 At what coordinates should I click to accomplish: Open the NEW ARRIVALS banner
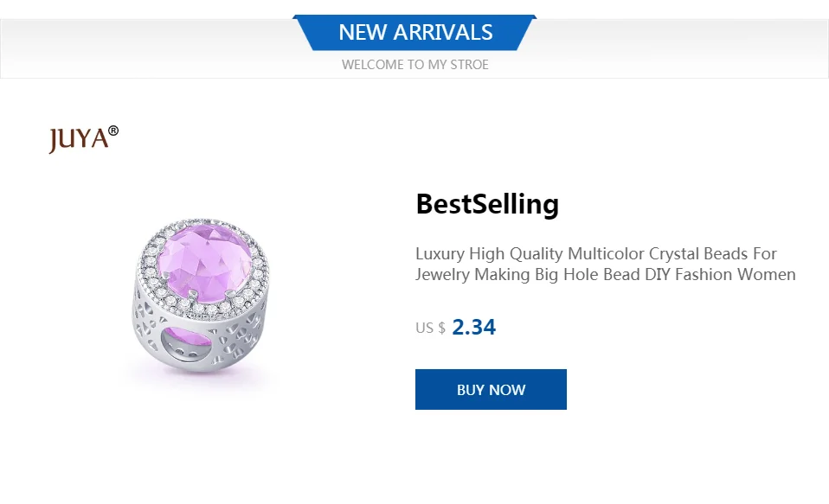click(415, 33)
